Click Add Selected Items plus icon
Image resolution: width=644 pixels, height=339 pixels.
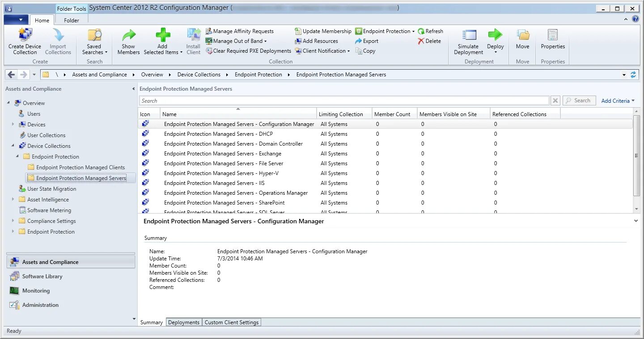[x=163, y=36]
